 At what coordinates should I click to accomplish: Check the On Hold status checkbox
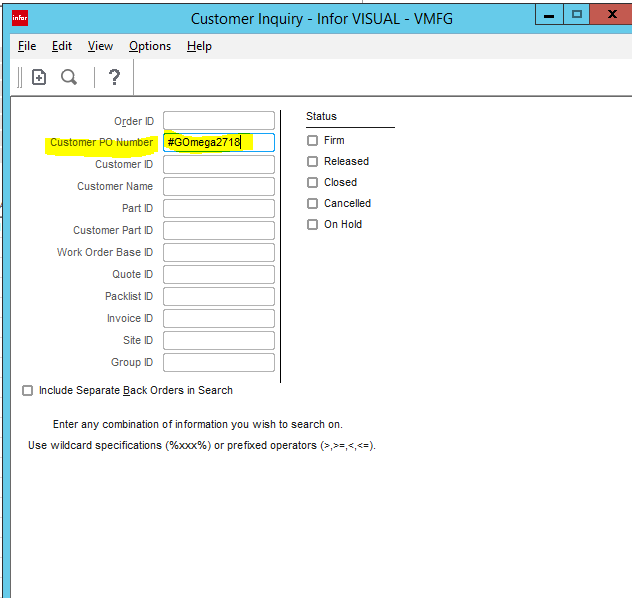312,224
